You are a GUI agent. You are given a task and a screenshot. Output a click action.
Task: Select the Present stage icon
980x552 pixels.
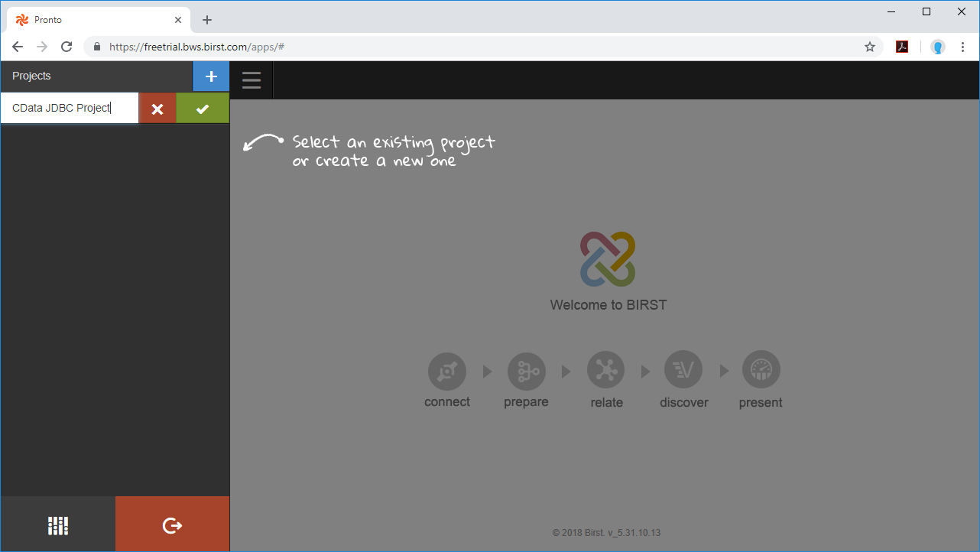click(x=761, y=370)
